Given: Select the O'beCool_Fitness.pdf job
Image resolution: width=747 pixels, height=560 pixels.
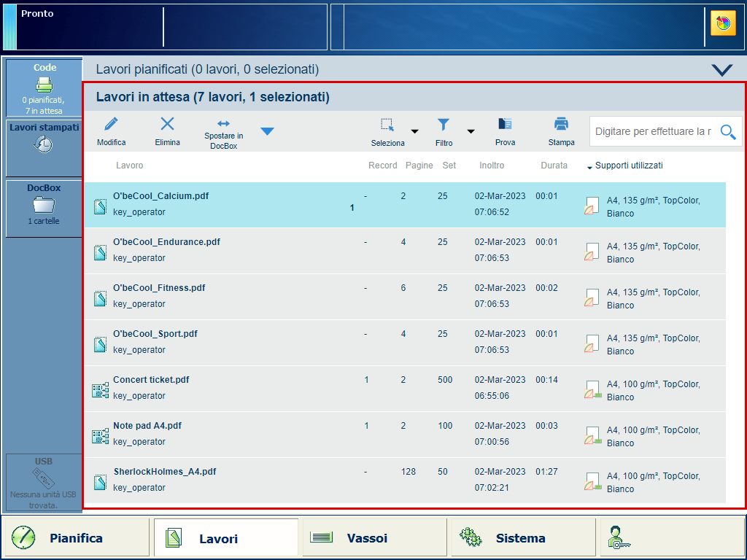Looking at the screenshot, I should pyautogui.click(x=405, y=297).
